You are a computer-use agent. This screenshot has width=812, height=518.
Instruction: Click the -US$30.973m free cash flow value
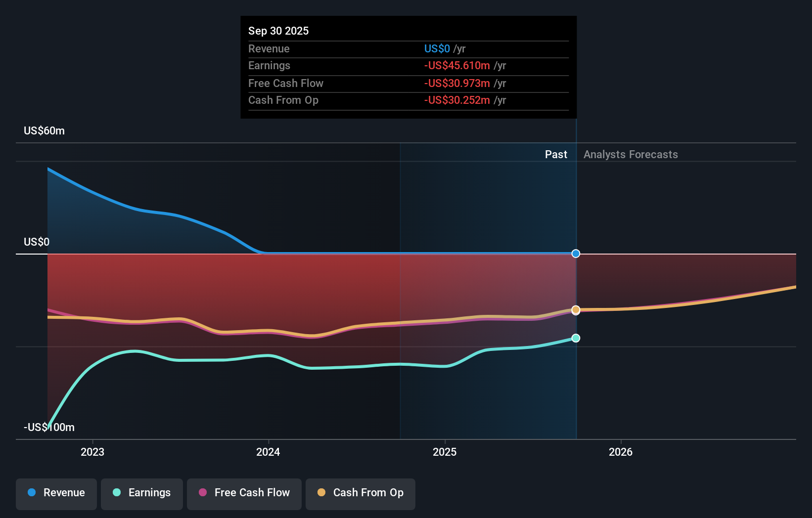point(457,84)
